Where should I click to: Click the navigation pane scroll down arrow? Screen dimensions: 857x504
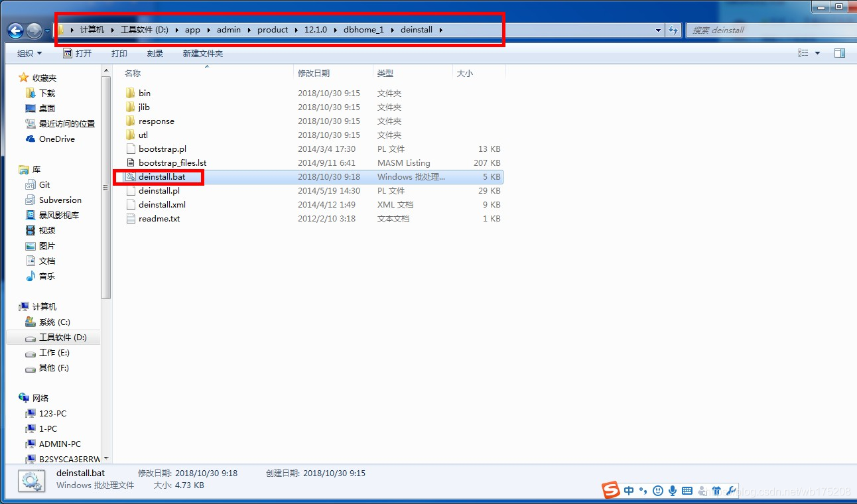(106, 458)
